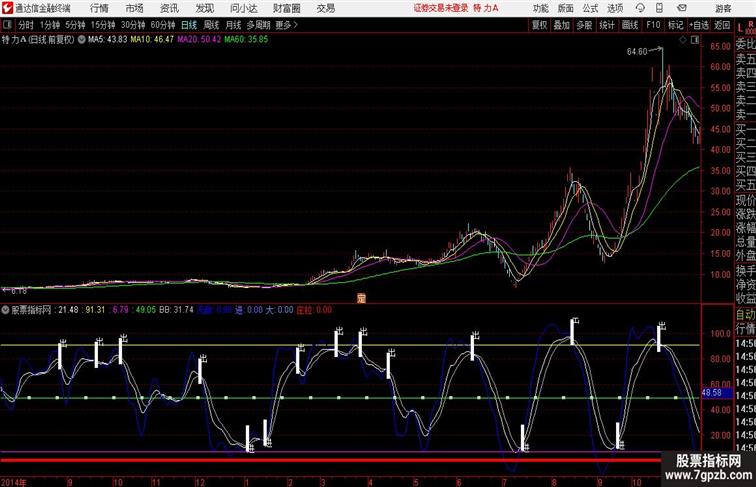Image resolution: width=756 pixels, height=487 pixels.
Task: Open the 市场 menu
Action: pos(135,8)
